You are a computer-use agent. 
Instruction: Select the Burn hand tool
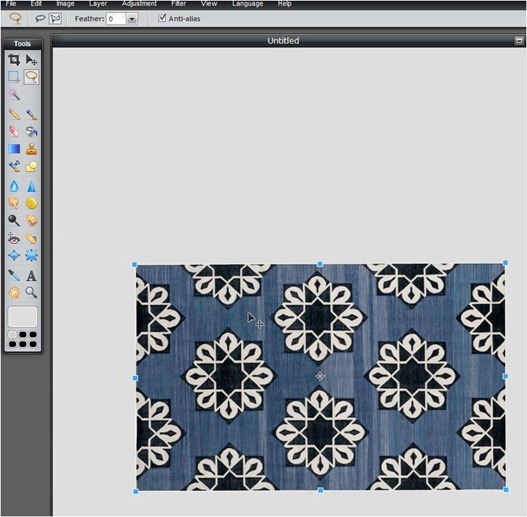tap(31, 221)
